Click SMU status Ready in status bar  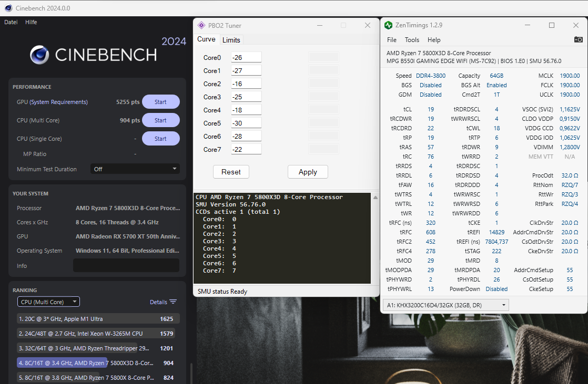click(222, 292)
